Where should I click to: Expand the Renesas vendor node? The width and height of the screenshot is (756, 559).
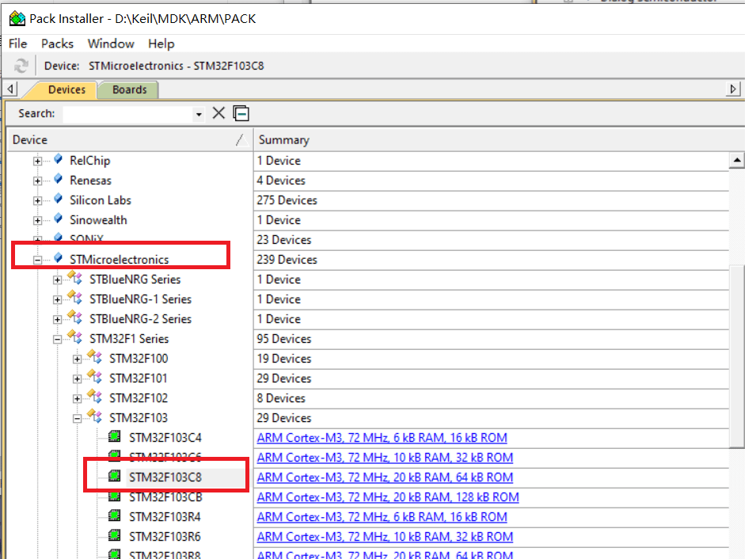point(38,181)
